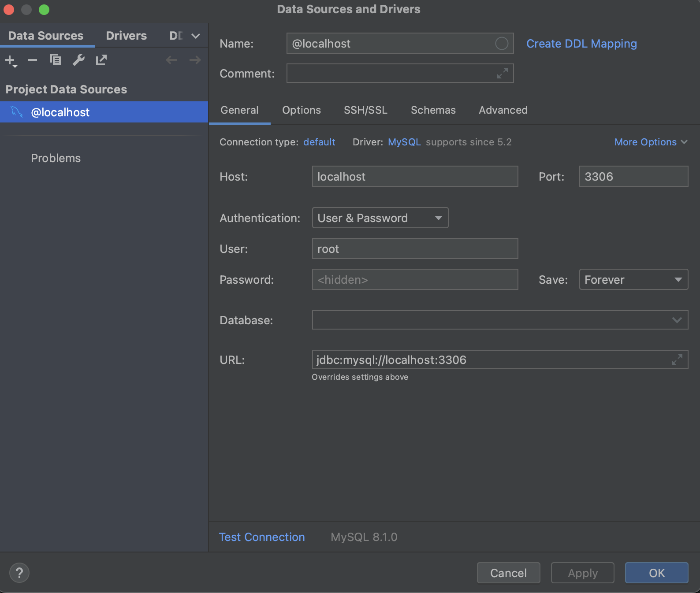Click the Port field showing 3306
This screenshot has height=593, width=700.
point(633,176)
